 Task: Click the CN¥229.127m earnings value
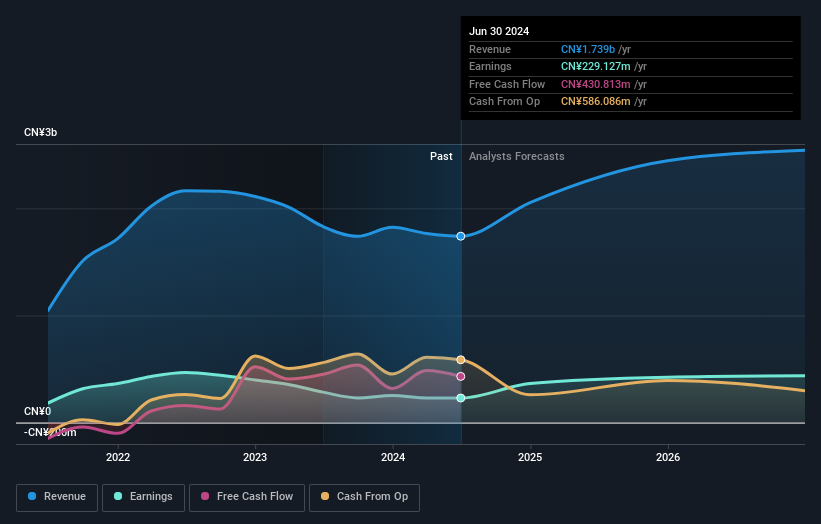[595, 66]
